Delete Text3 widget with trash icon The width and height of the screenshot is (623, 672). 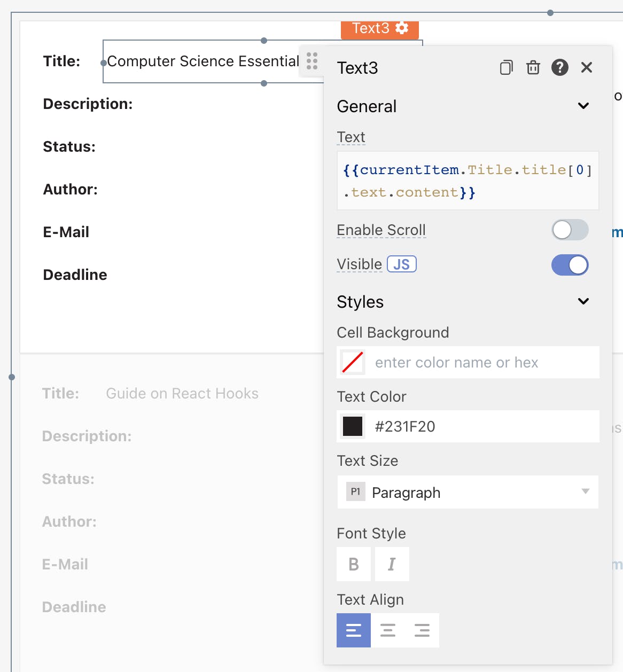(x=533, y=68)
